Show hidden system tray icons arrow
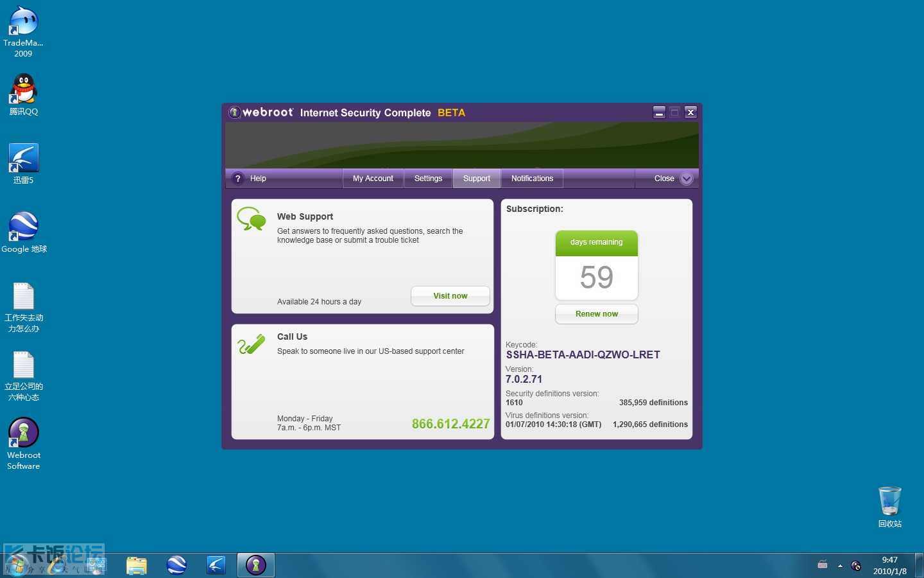This screenshot has height=578, width=924. tap(840, 566)
